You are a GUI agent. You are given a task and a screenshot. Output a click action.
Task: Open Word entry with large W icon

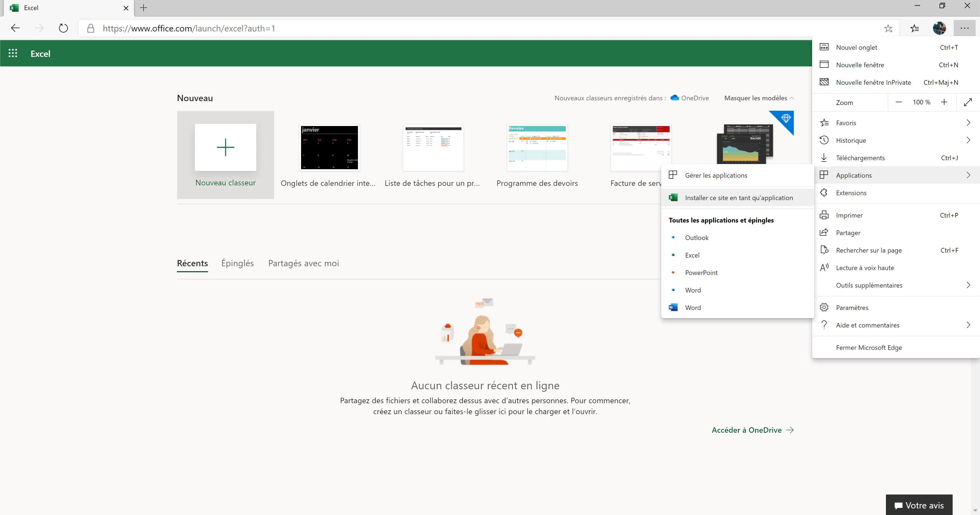pos(737,307)
